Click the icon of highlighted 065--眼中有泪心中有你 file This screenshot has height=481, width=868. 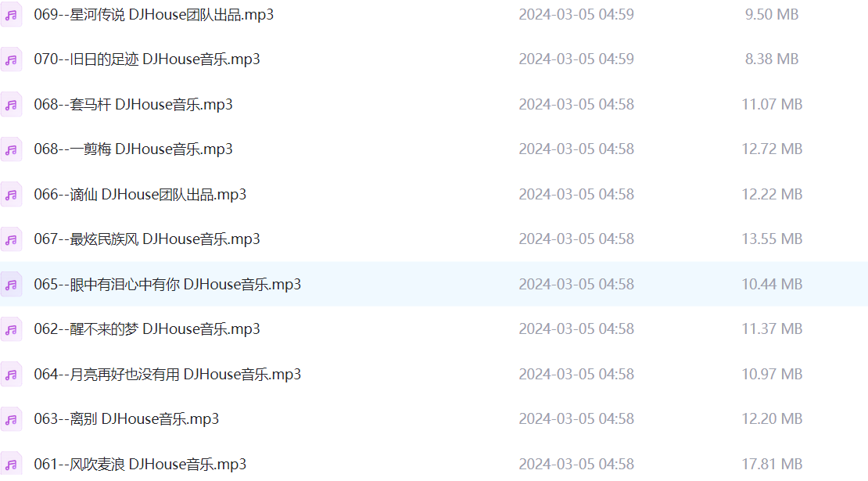click(x=11, y=285)
